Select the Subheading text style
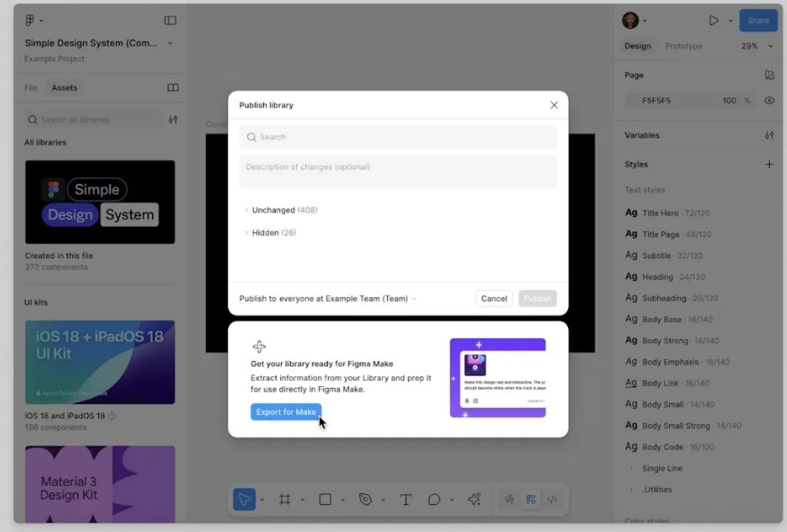This screenshot has width=787, height=532. (672, 298)
